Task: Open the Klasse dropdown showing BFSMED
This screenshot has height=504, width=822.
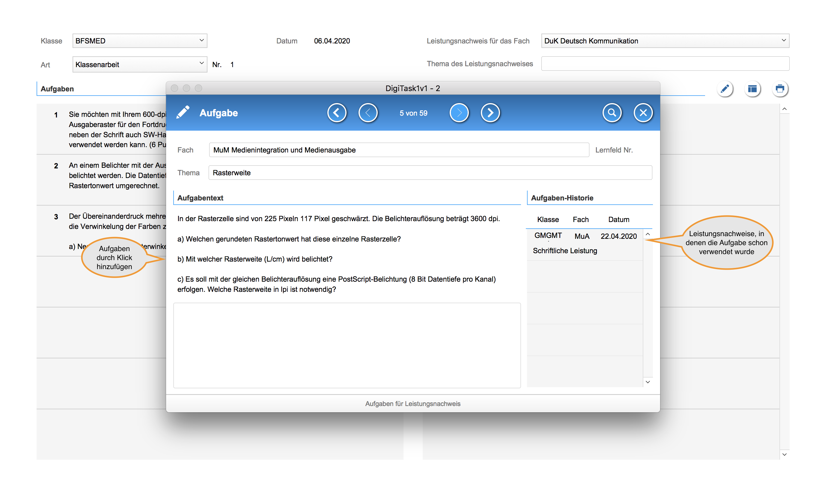Action: [140, 41]
